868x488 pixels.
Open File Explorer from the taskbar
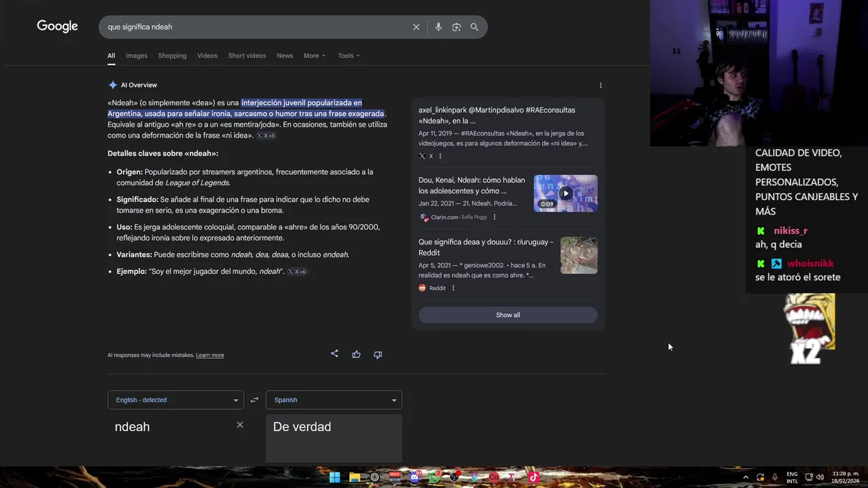pyautogui.click(x=355, y=477)
